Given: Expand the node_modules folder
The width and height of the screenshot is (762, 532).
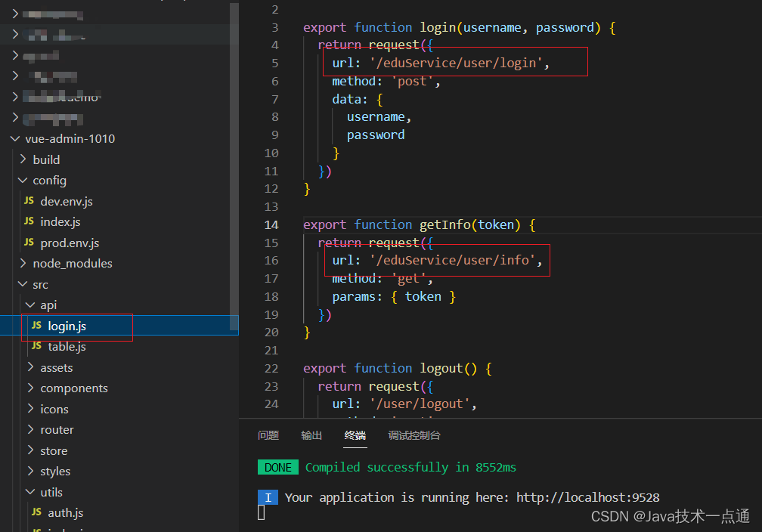Looking at the screenshot, I should 23,263.
